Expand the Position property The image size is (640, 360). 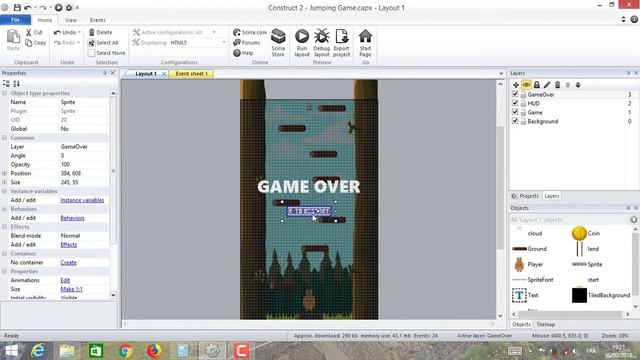pyautogui.click(x=4, y=173)
